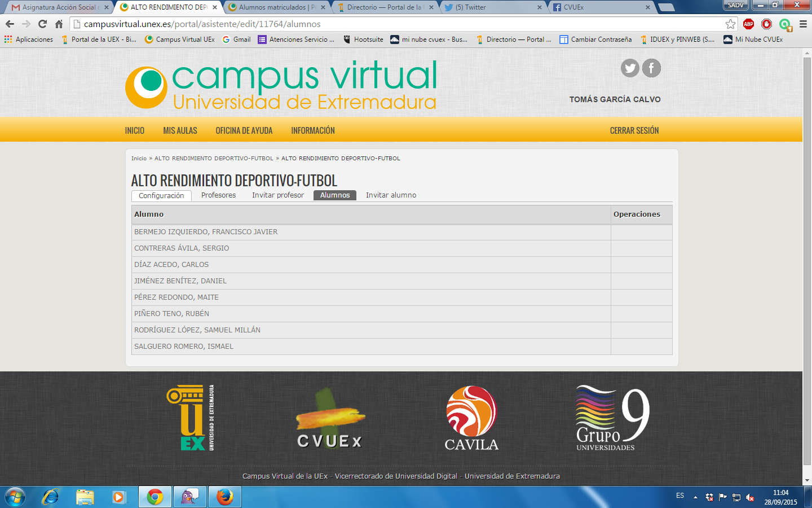The image size is (812, 508).
Task: Switch to the Twitter browser tab
Action: pos(491,7)
